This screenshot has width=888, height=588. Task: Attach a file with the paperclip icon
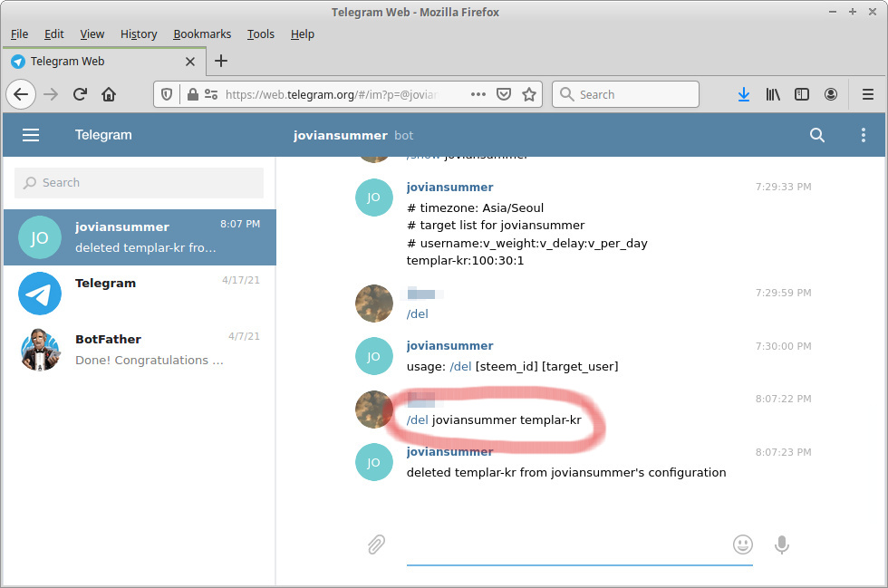(376, 545)
